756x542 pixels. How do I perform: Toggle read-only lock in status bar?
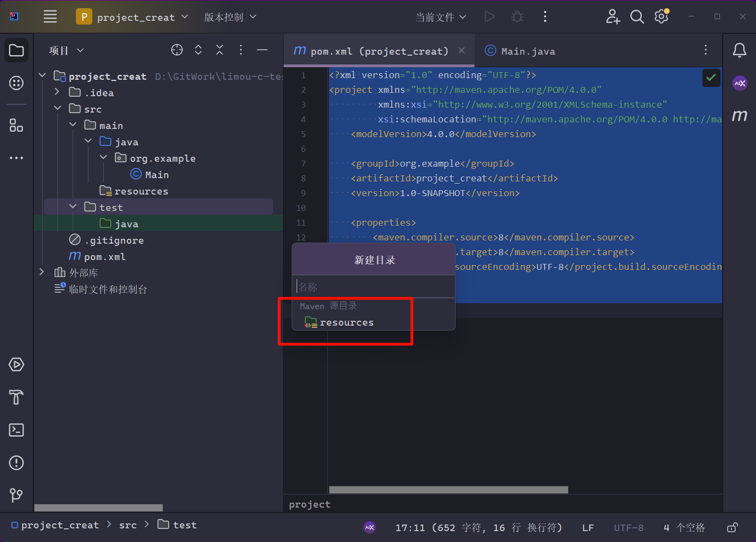point(733,527)
